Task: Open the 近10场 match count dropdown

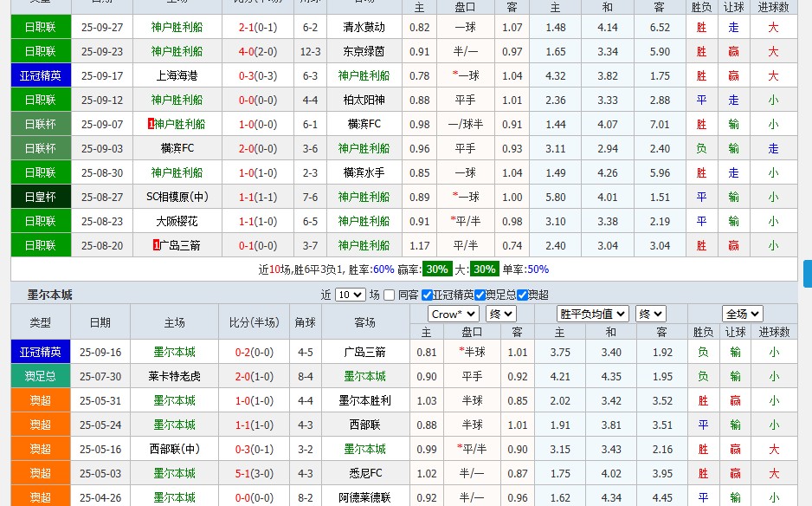Action: click(350, 295)
